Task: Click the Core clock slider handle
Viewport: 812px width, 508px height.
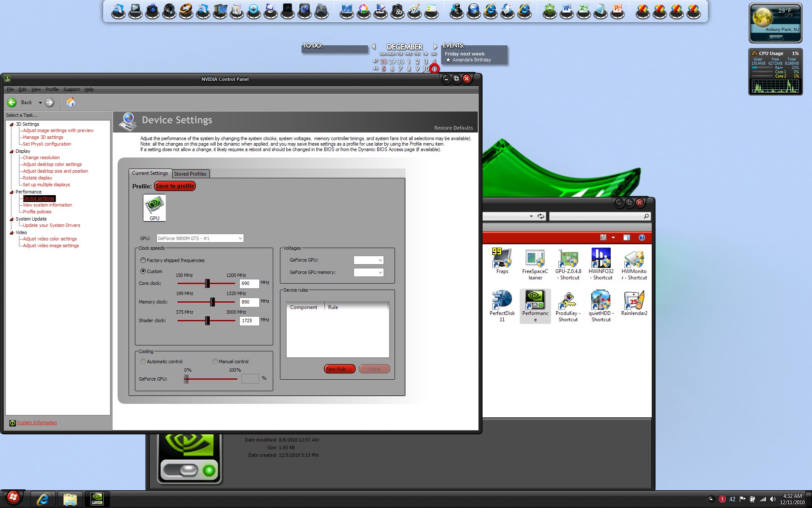Action: click(207, 283)
